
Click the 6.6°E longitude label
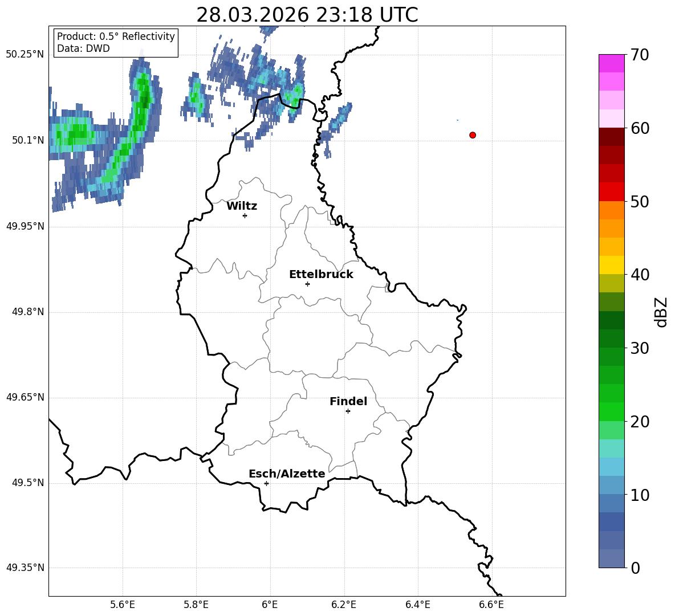pyautogui.click(x=491, y=605)
